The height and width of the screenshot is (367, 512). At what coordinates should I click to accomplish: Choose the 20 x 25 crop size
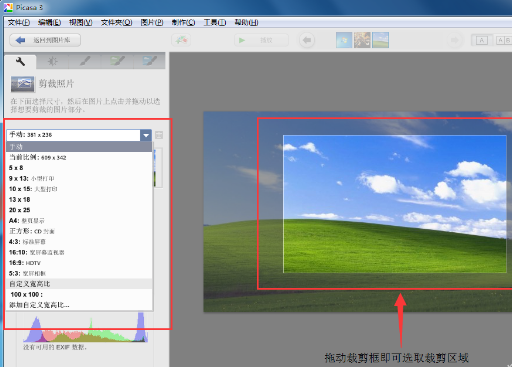coord(79,210)
